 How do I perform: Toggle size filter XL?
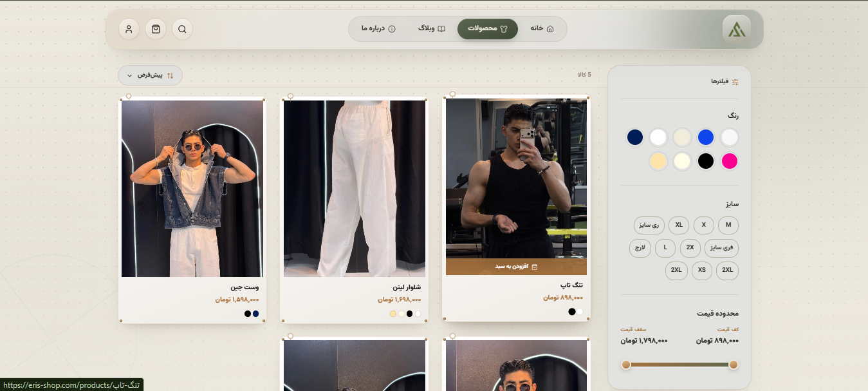pyautogui.click(x=679, y=225)
